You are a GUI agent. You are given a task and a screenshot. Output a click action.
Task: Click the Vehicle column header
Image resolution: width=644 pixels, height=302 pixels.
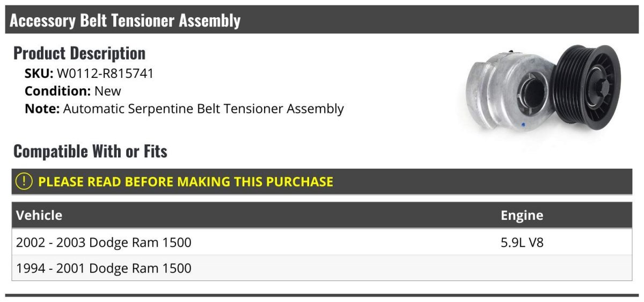(39, 215)
